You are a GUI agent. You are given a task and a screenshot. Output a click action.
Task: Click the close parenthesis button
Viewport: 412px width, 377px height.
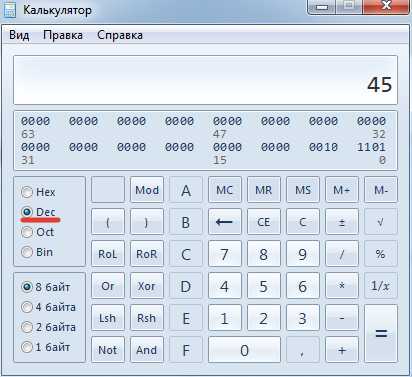click(x=147, y=222)
